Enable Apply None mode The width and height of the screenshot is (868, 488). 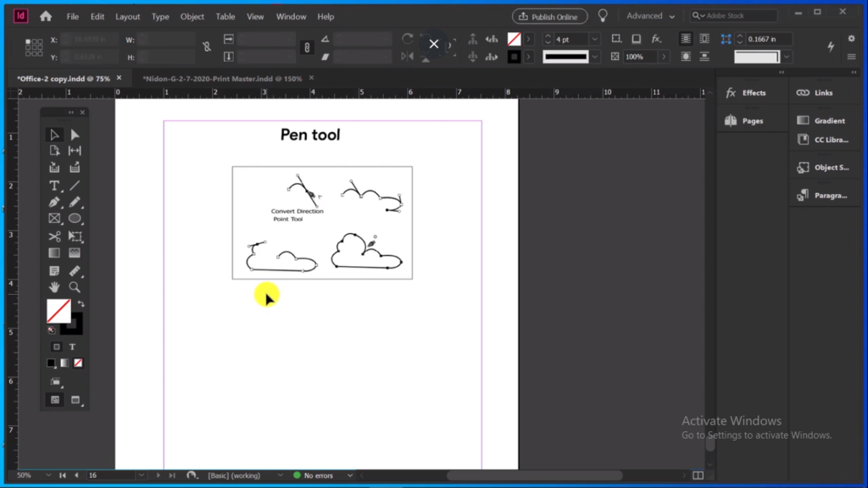click(x=78, y=363)
